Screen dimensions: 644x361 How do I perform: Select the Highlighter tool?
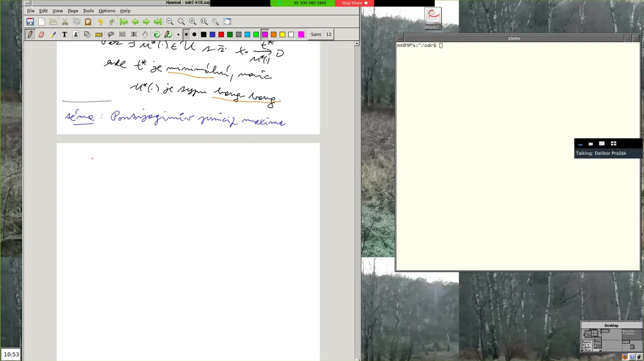click(x=53, y=34)
